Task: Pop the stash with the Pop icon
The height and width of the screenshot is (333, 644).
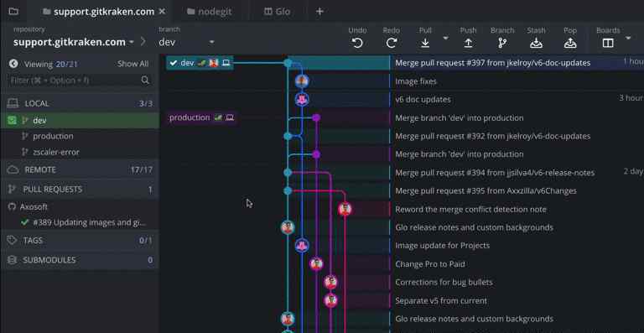Action: (570, 43)
